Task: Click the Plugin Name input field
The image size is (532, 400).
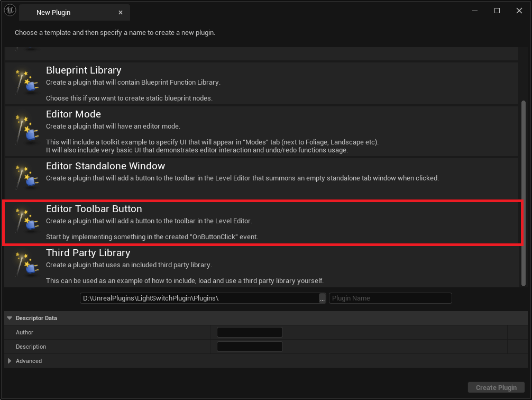Action: click(390, 298)
